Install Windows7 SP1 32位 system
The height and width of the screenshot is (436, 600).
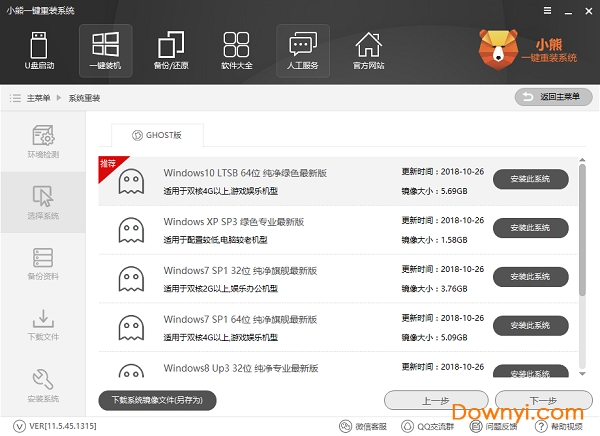[x=530, y=277]
